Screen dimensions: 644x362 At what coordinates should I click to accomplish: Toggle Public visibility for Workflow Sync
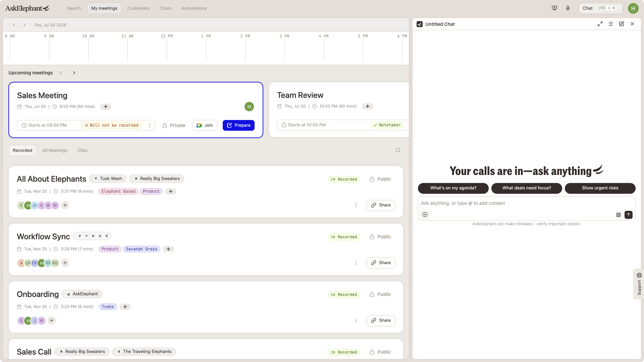tap(380, 237)
